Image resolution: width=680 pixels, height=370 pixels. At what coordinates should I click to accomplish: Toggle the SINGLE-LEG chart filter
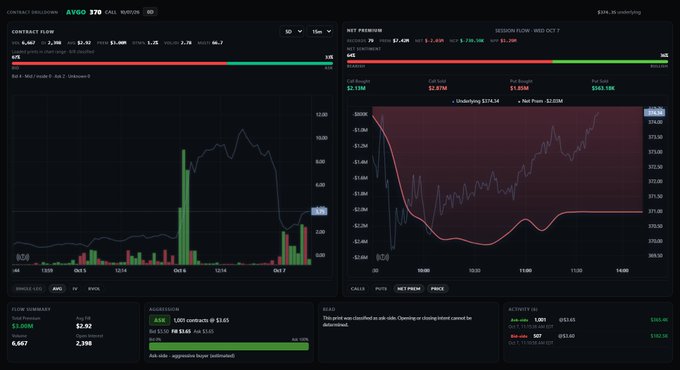tap(29, 288)
